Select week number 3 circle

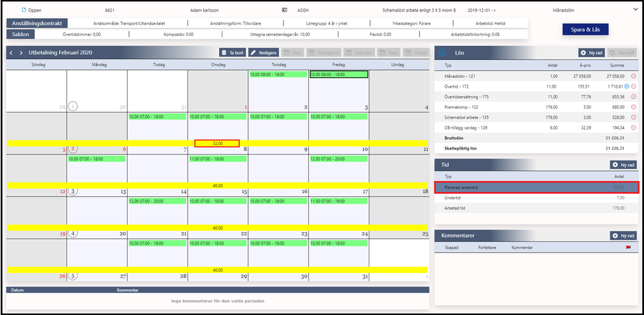click(x=72, y=191)
